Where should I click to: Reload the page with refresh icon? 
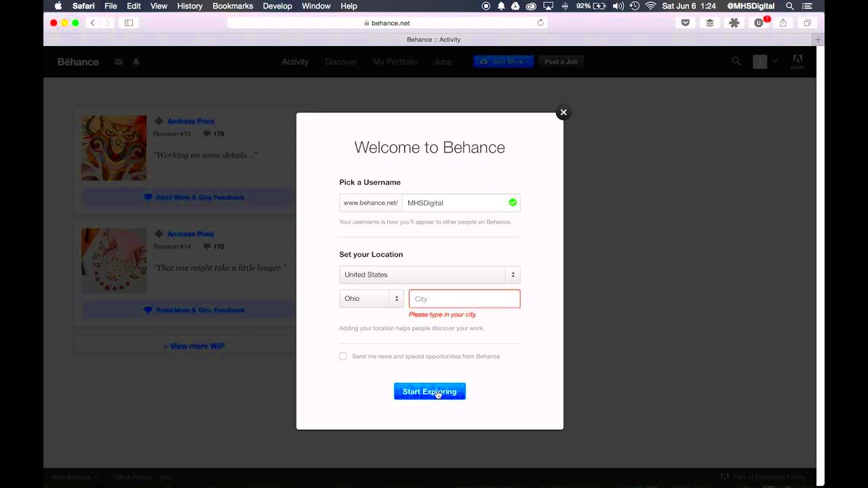(540, 23)
